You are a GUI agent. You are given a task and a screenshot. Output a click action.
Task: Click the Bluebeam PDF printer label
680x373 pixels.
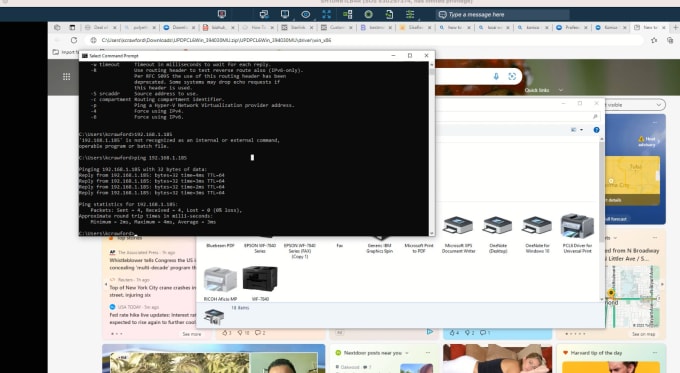[220, 245]
